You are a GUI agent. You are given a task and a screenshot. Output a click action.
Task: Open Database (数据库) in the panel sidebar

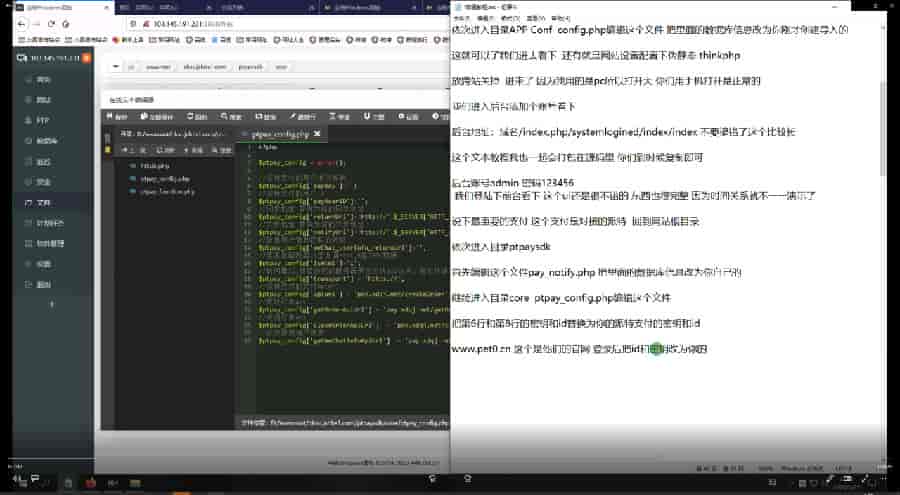pos(42,140)
